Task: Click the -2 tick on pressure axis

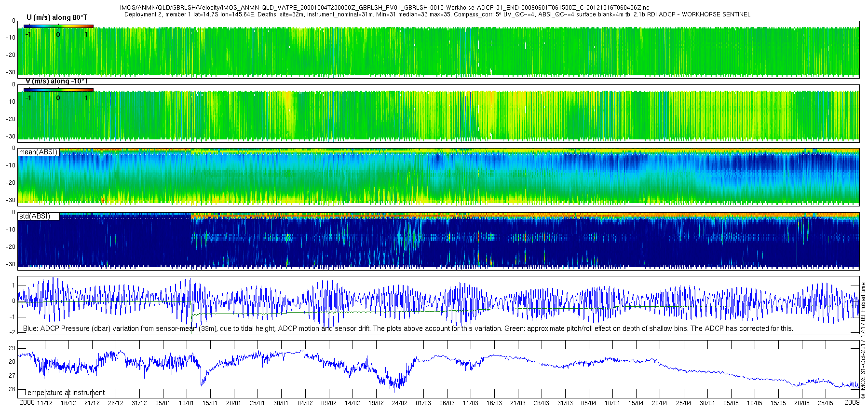Action: (x=12, y=332)
